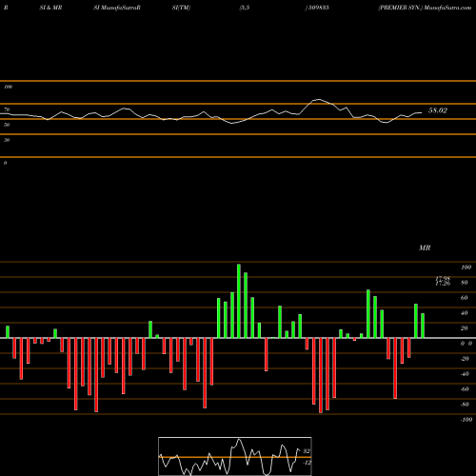Click the 70 label on RSI axis
This screenshot has width=476, height=476.
(7, 109)
